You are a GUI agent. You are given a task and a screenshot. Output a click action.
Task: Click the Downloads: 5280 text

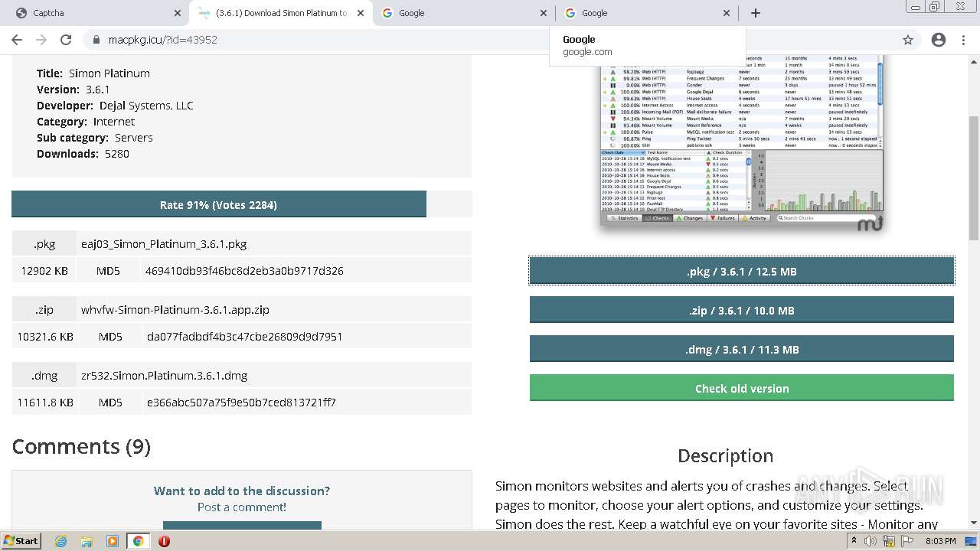[x=83, y=154]
